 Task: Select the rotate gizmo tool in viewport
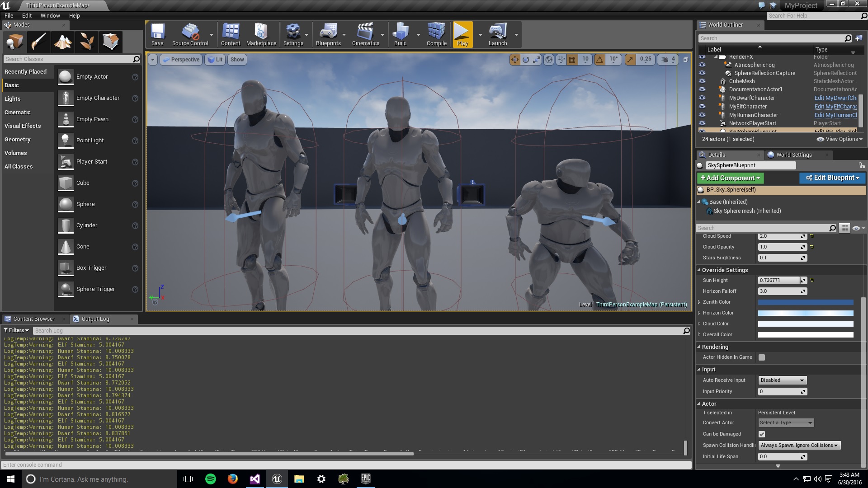(x=525, y=59)
